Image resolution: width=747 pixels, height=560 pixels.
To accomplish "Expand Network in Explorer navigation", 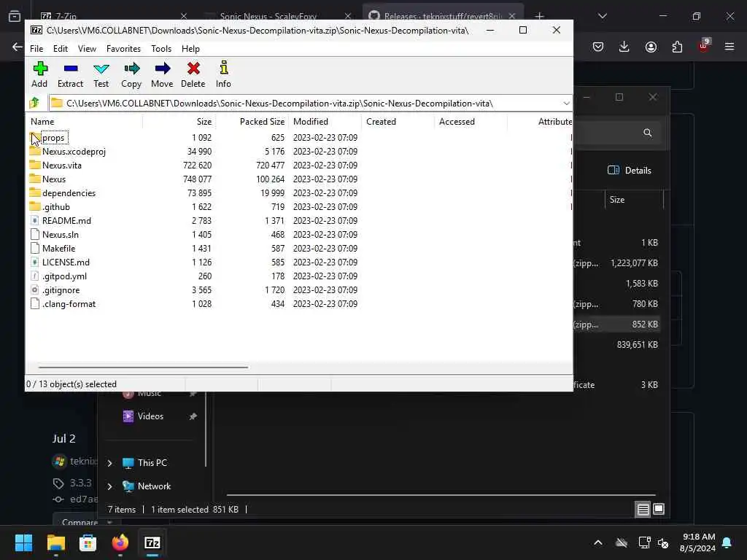I will pyautogui.click(x=109, y=486).
